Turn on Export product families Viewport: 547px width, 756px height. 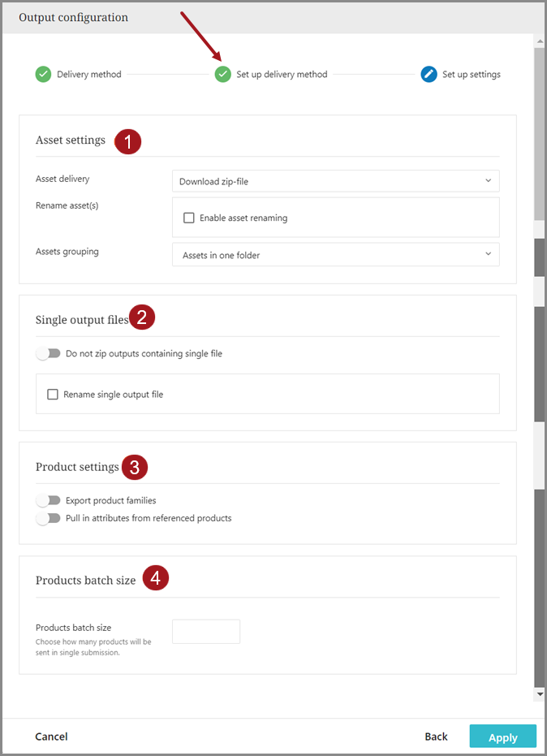pos(49,500)
